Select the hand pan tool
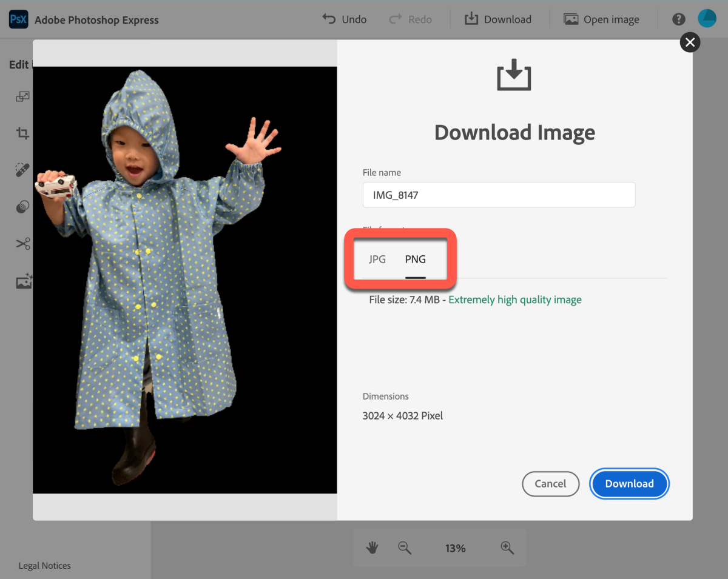Viewport: 728px width, 579px height. [x=372, y=548]
